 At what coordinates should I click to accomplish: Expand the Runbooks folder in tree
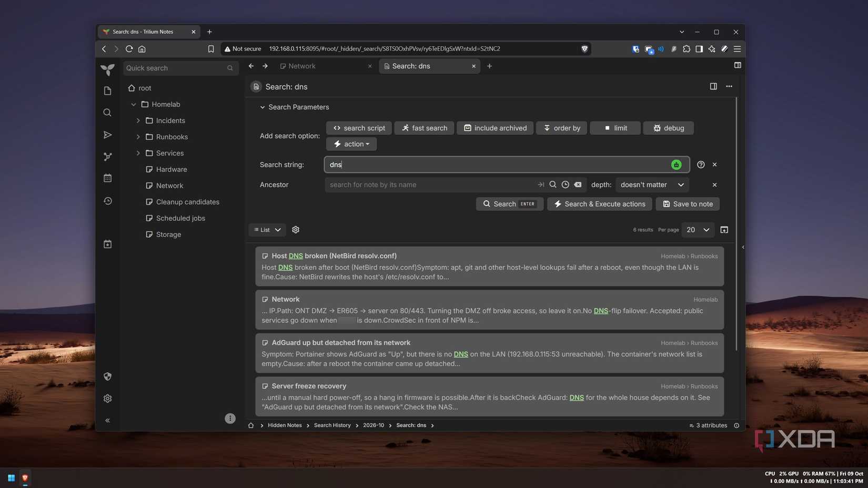tap(138, 137)
